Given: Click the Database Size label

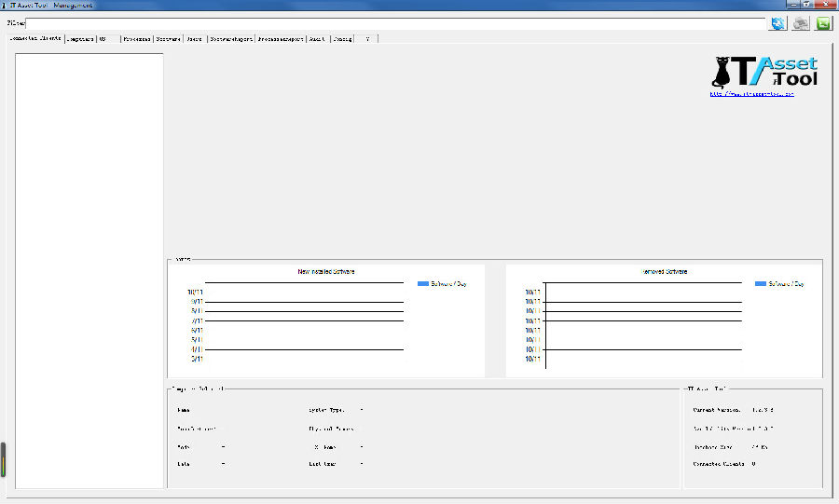Looking at the screenshot, I should [713, 447].
